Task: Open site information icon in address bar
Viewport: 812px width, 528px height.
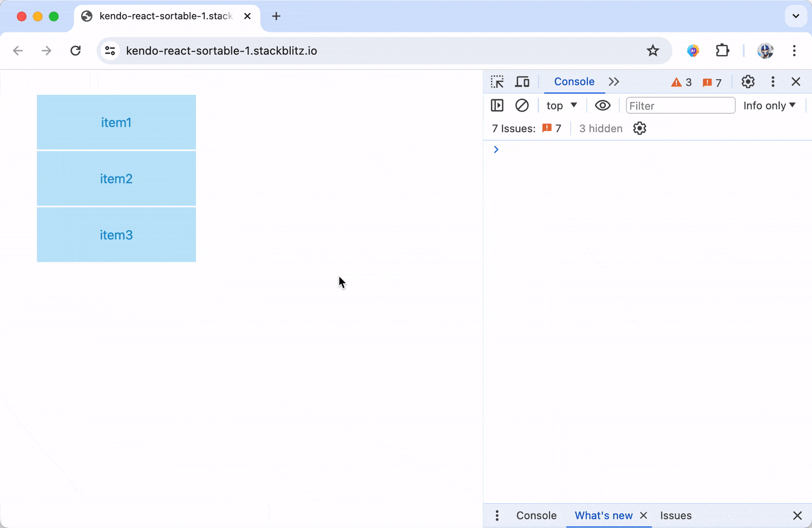Action: pos(110,51)
